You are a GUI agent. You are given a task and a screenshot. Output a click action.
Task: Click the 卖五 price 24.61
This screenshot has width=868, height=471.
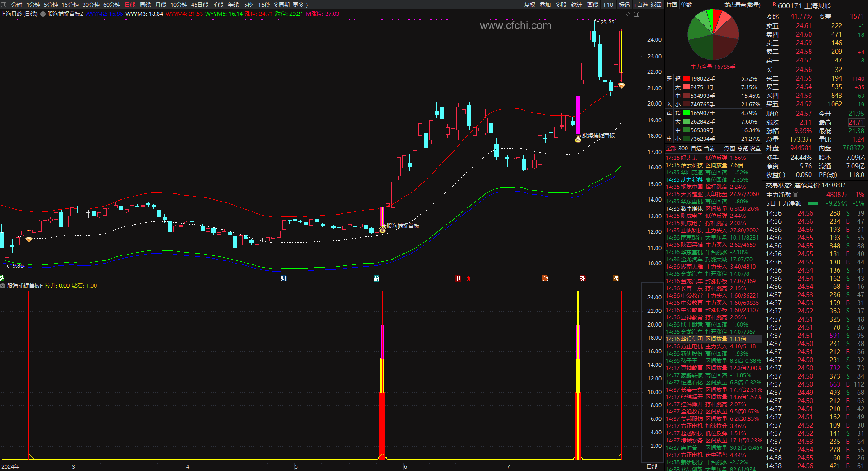(804, 26)
